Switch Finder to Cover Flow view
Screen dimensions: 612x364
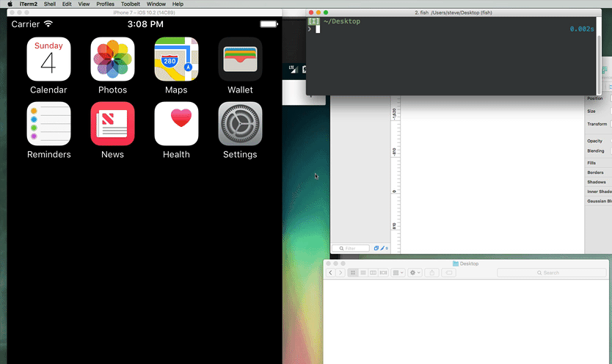[x=383, y=273]
